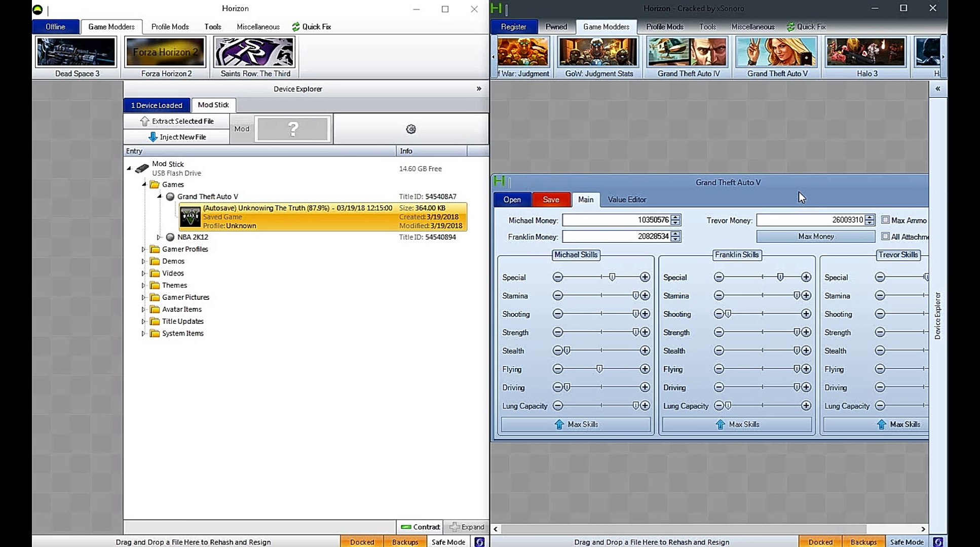Decrease Michael Special skill with minus icon
The height and width of the screenshot is (547, 980).
tap(558, 277)
